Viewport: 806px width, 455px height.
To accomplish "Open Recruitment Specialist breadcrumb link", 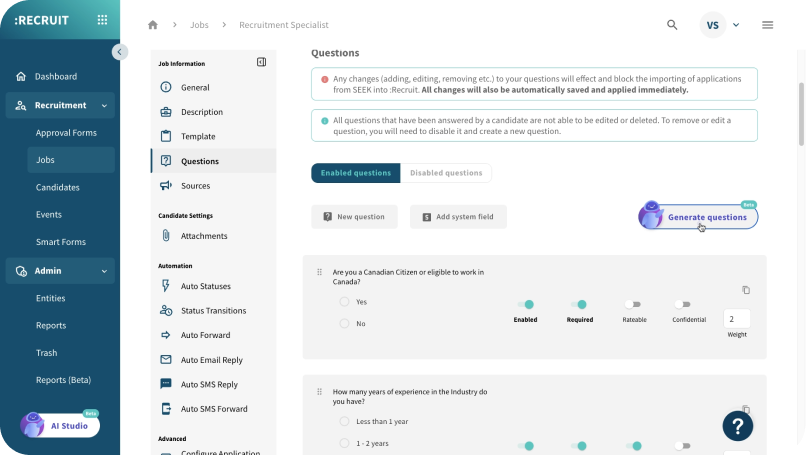I will [x=284, y=25].
